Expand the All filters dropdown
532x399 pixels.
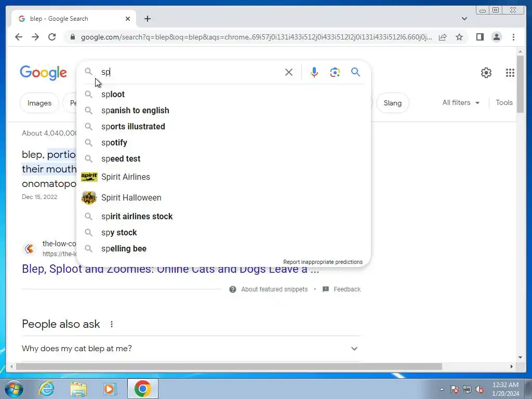[461, 102]
